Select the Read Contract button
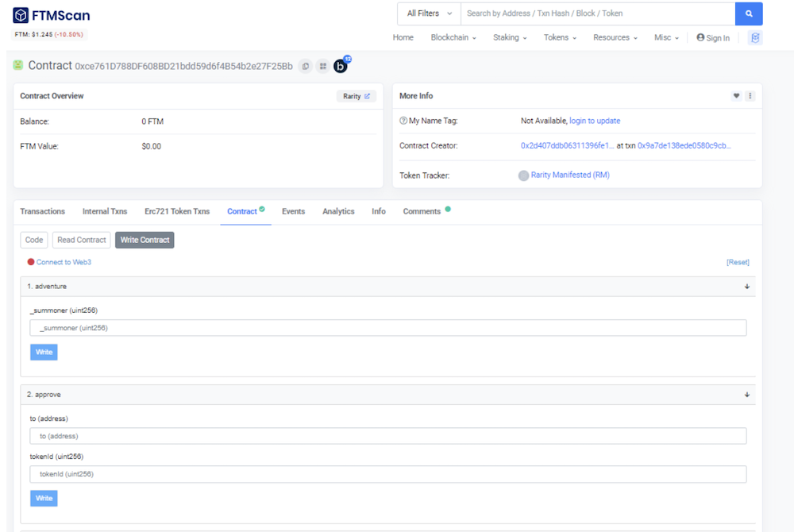794x532 pixels. 82,240
